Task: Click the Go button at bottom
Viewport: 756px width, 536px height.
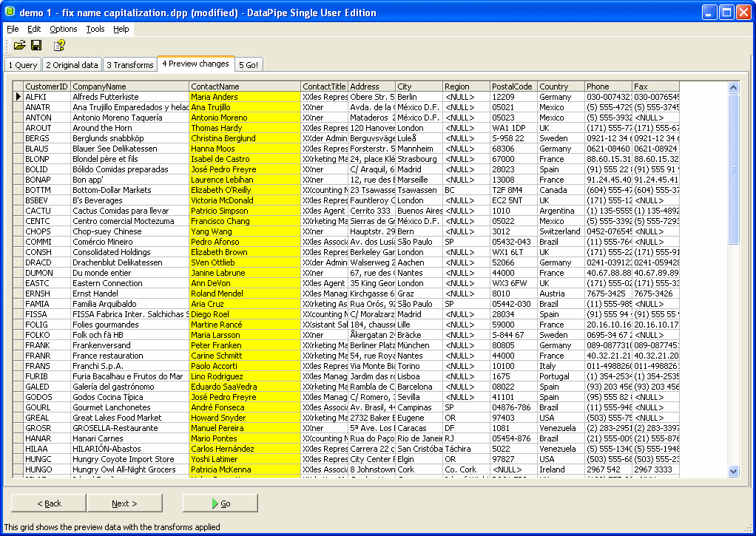Action: (220, 503)
